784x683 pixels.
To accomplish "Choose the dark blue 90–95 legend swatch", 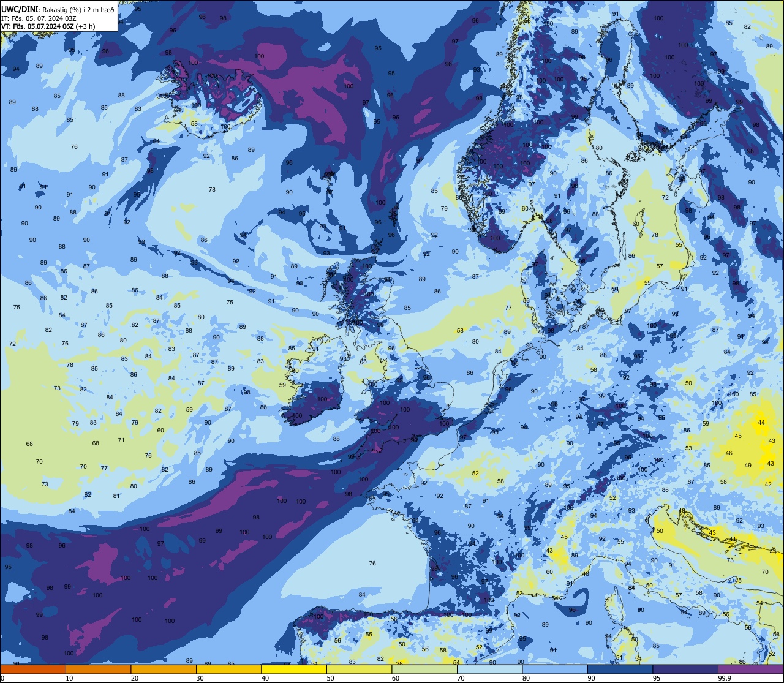I will pos(620,670).
